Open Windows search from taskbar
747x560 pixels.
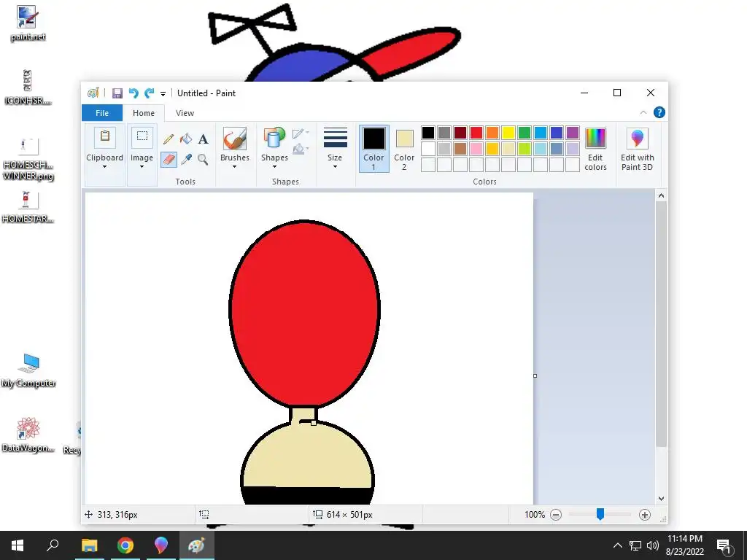click(x=53, y=545)
